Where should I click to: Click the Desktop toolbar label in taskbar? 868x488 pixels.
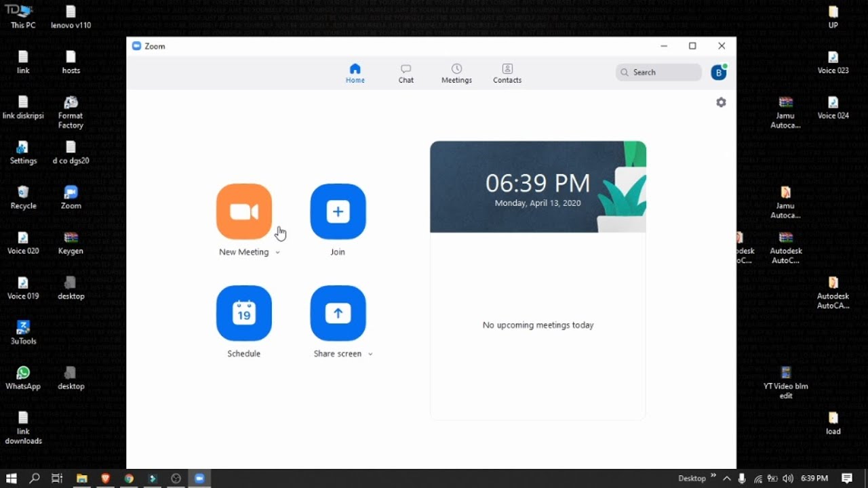pyautogui.click(x=692, y=479)
